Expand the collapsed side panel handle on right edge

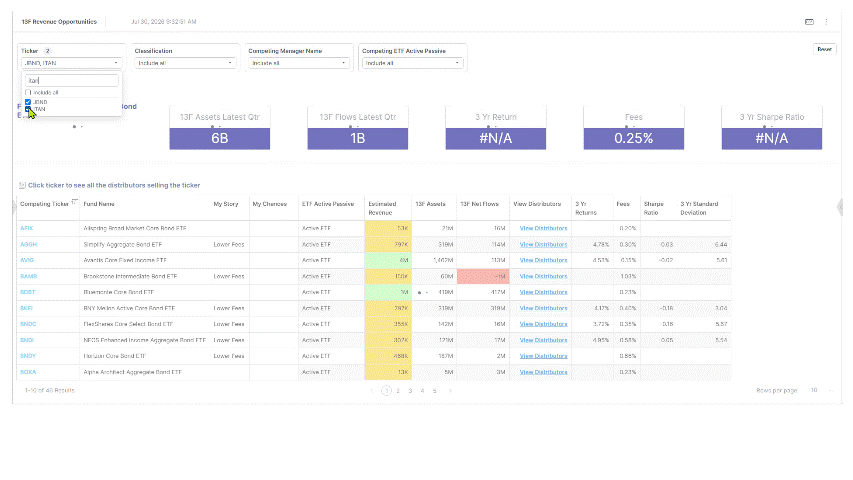coord(840,207)
